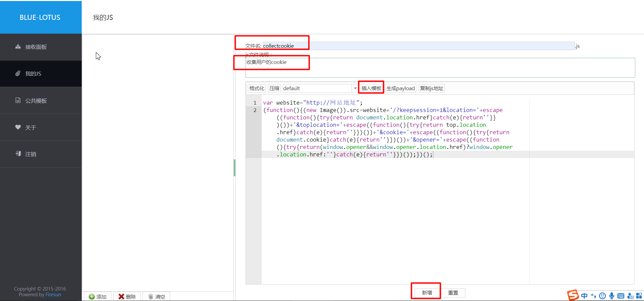Click the 文件名 field containing collectcookie
The width and height of the screenshot is (644, 301).
click(419, 46)
